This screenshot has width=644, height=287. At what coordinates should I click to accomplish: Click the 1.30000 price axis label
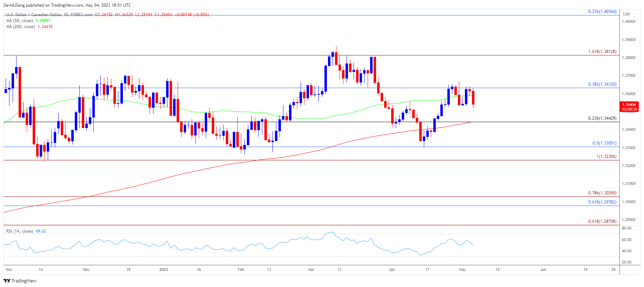[629, 202]
